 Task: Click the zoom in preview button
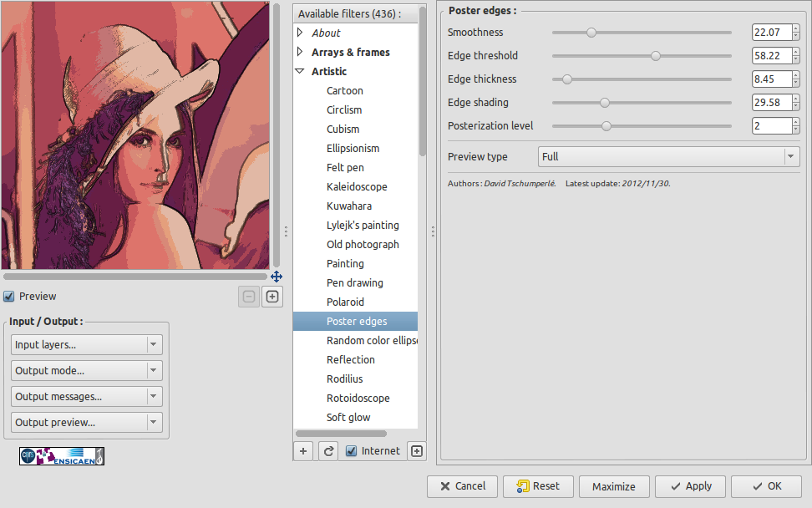[272, 297]
